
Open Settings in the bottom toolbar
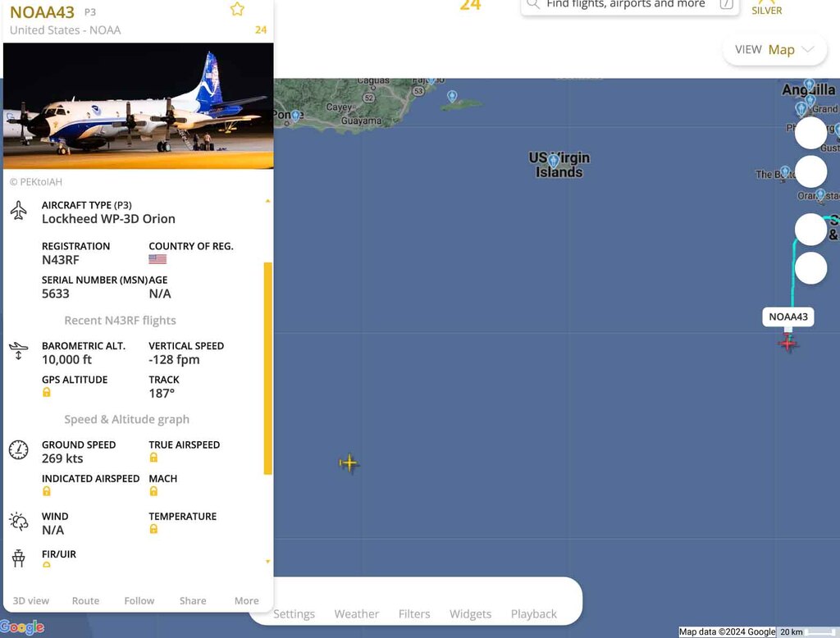pyautogui.click(x=294, y=614)
